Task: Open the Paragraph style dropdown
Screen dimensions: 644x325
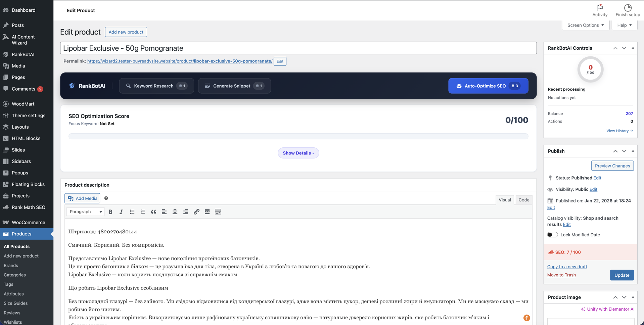Action: pyautogui.click(x=85, y=212)
